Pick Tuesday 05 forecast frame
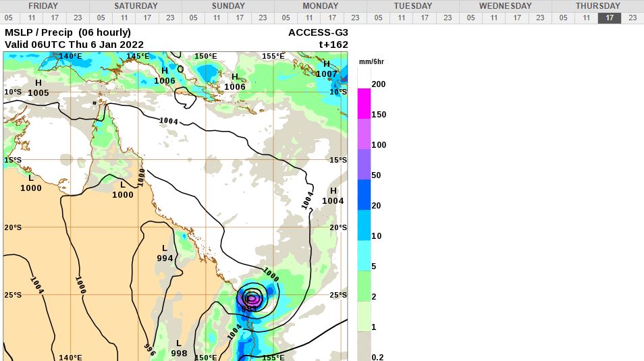The image size is (644, 361). (379, 18)
